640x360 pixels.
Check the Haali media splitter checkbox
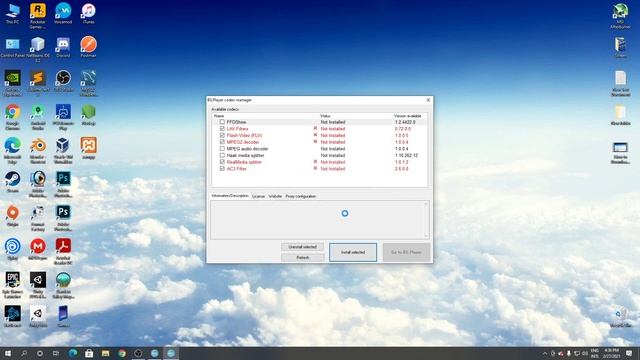222,155
